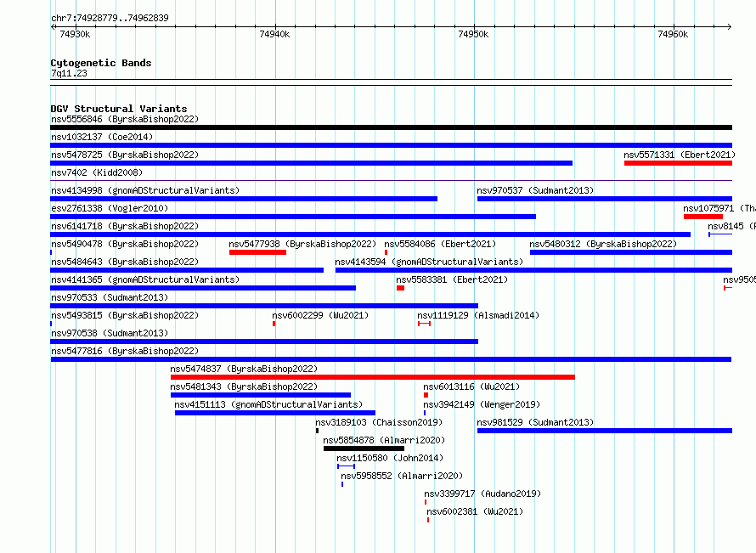The width and height of the screenshot is (756, 553).
Task: Click the nsv6002381 (Wu2021) label
Action: coord(475,511)
